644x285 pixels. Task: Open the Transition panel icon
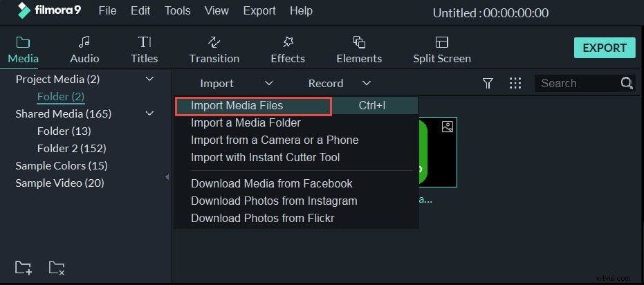(x=214, y=42)
